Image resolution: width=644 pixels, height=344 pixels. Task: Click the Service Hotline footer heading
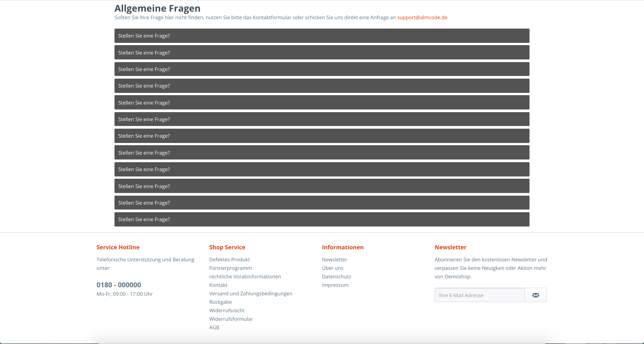click(118, 247)
